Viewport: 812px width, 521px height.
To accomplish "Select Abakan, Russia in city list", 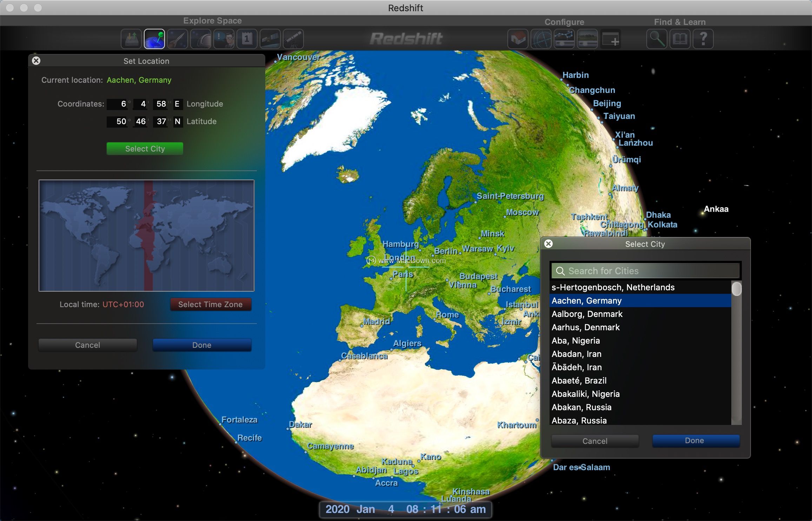I will pos(640,407).
